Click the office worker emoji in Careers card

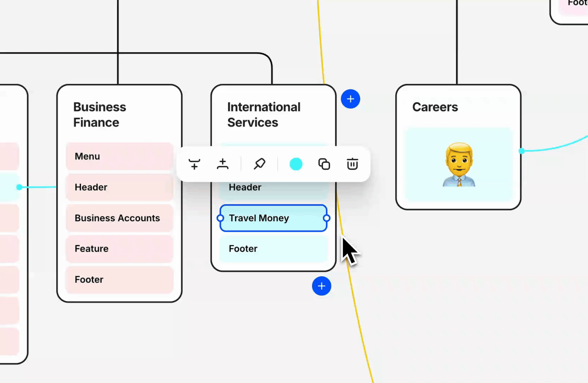[459, 164]
